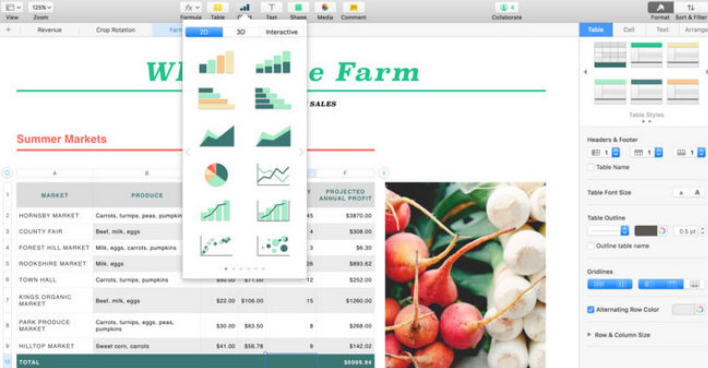Screen dimensions: 708x368
Task: Select the 2D chart tab
Action: pyautogui.click(x=204, y=32)
